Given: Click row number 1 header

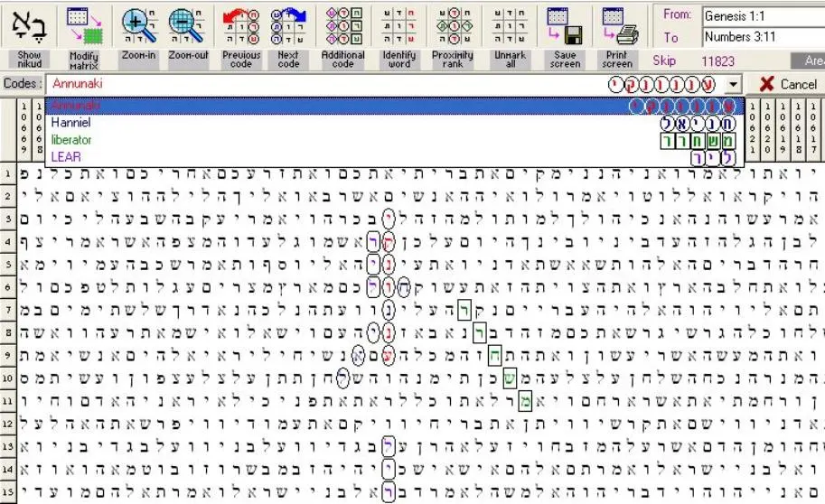Looking at the screenshot, I should point(8,173).
